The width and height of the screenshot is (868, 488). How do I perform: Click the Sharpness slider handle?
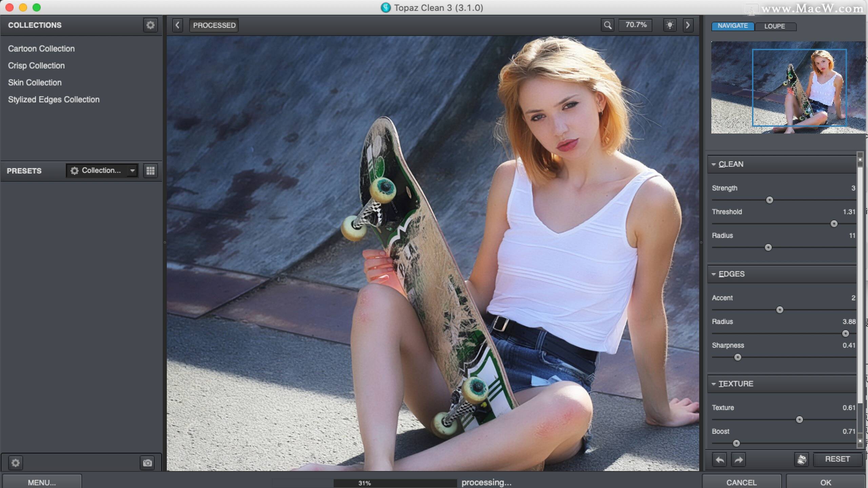tap(738, 357)
